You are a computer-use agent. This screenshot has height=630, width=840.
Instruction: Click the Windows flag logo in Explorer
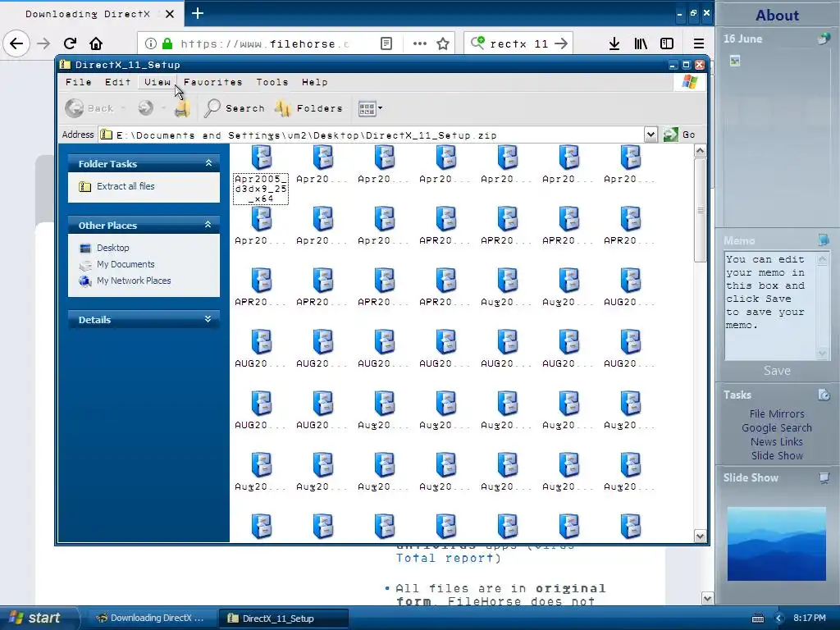[x=689, y=82]
